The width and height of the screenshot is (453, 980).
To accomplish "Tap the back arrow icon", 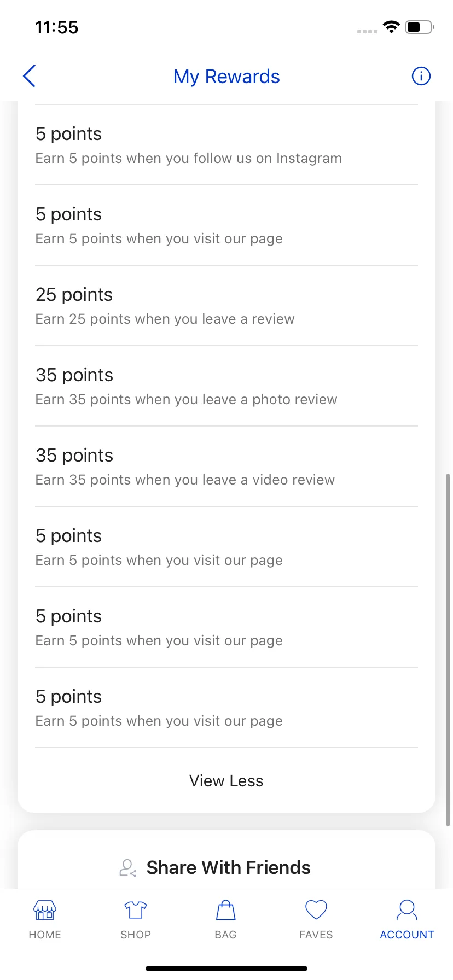I will tap(30, 76).
